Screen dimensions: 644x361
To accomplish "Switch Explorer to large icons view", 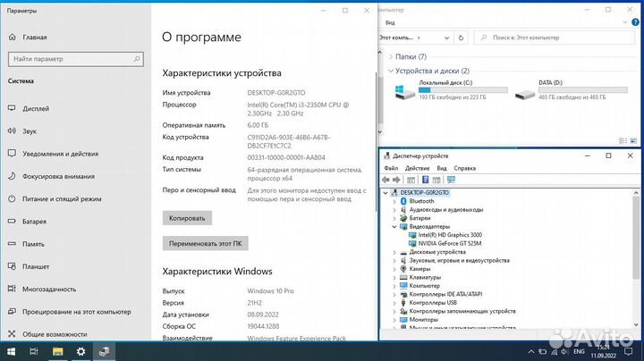I will (x=633, y=140).
